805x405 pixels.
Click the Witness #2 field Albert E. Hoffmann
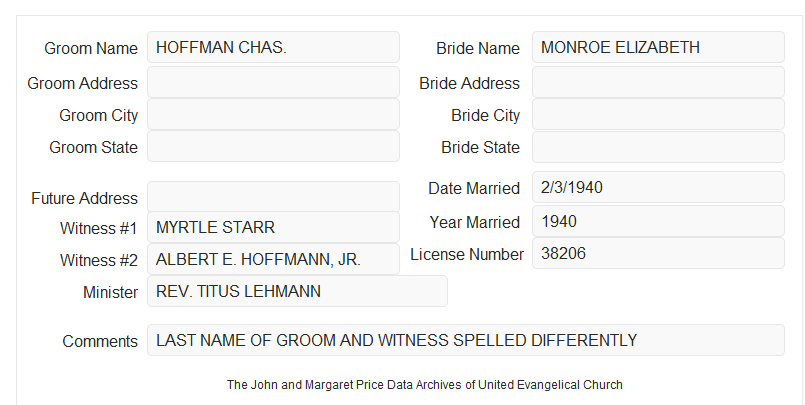pos(273,259)
